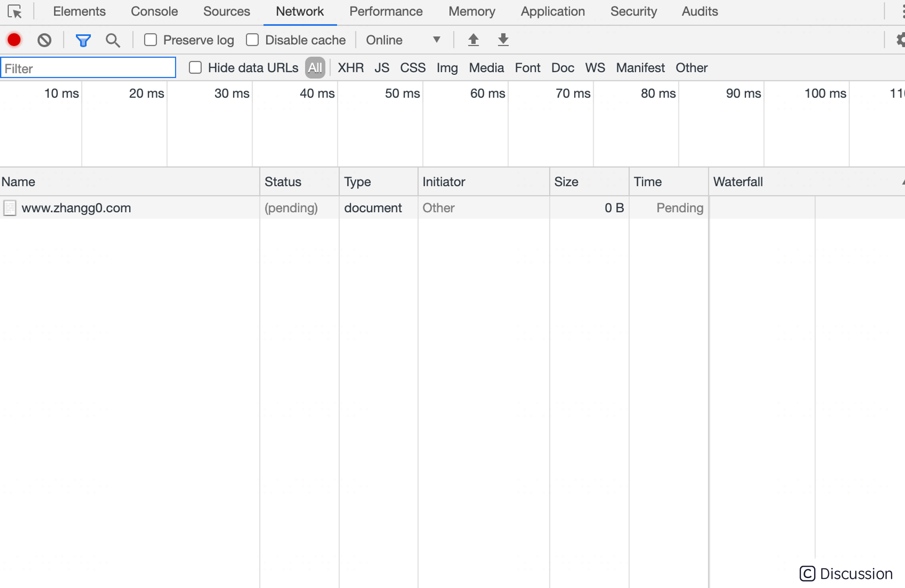The height and width of the screenshot is (588, 905).
Task: Sort by Size column header
Action: click(x=590, y=182)
